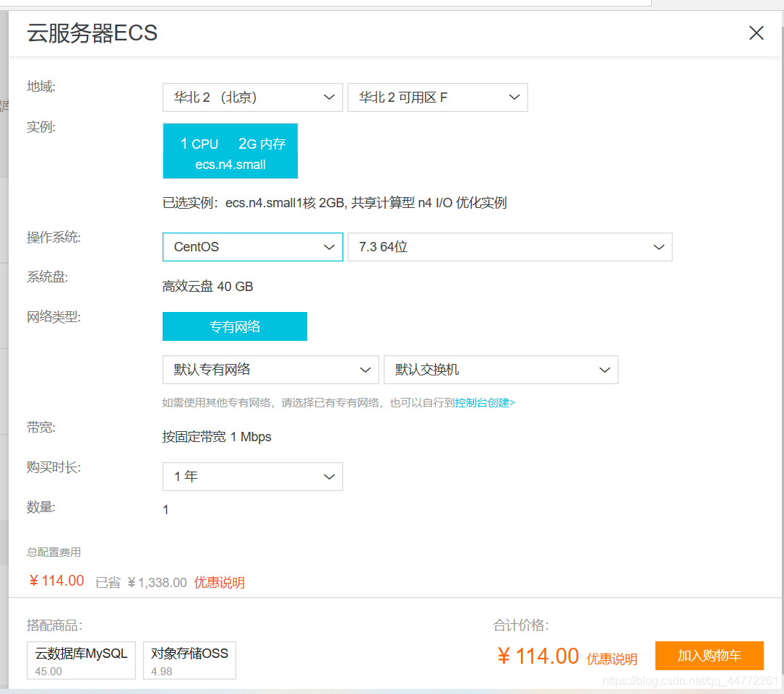This screenshot has height=694, width=784.
Task: Click the chevron on the 1年 duration selector
Action: [x=329, y=477]
